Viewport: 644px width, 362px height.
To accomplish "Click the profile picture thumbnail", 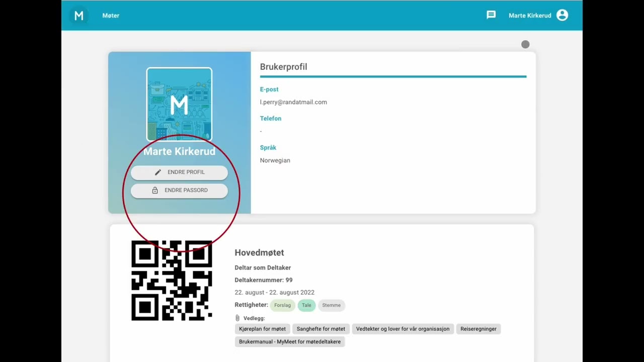I will pyautogui.click(x=179, y=105).
